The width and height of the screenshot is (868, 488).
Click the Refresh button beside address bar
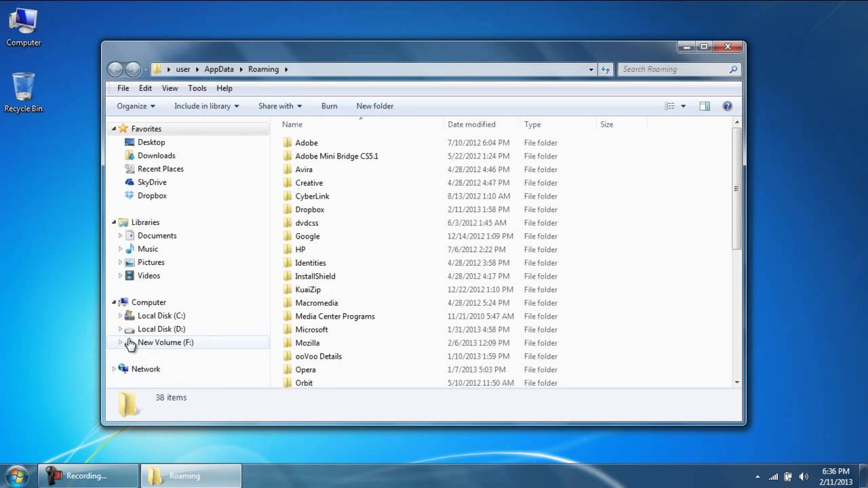(x=606, y=69)
